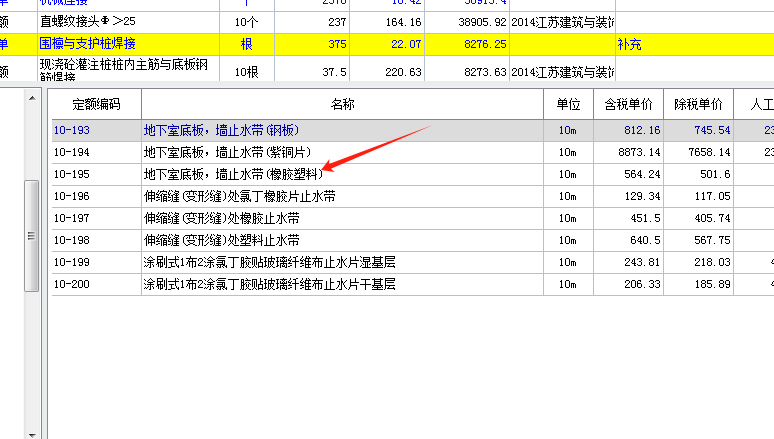774x439 pixels.
Task: Click the 10m unit cell of row 10-195
Action: (568, 174)
